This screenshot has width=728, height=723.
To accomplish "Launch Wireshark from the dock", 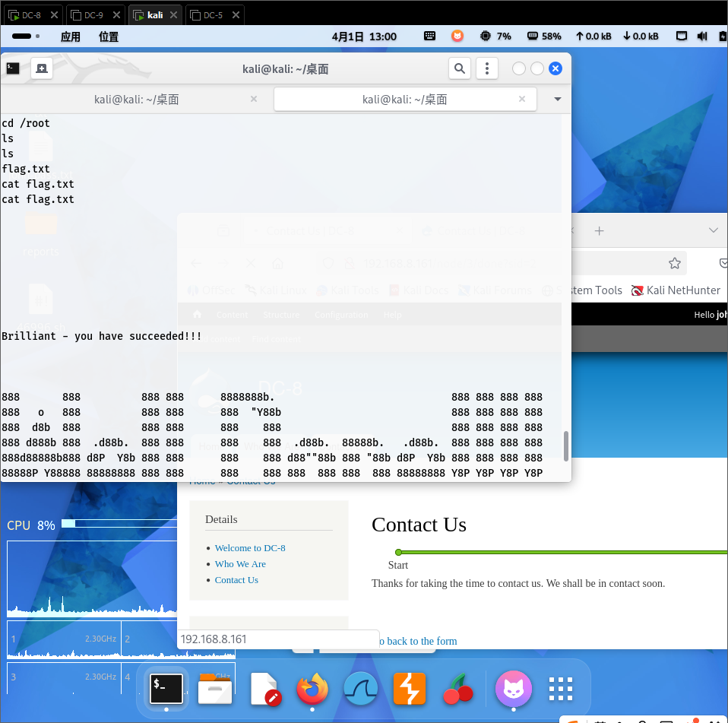I will point(361,689).
